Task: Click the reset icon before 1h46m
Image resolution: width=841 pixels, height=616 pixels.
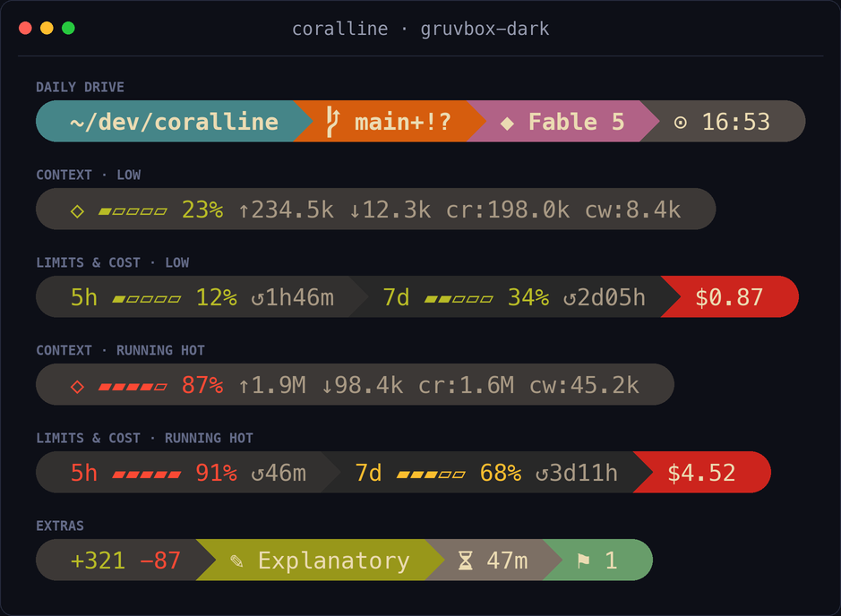Action: coord(257,299)
